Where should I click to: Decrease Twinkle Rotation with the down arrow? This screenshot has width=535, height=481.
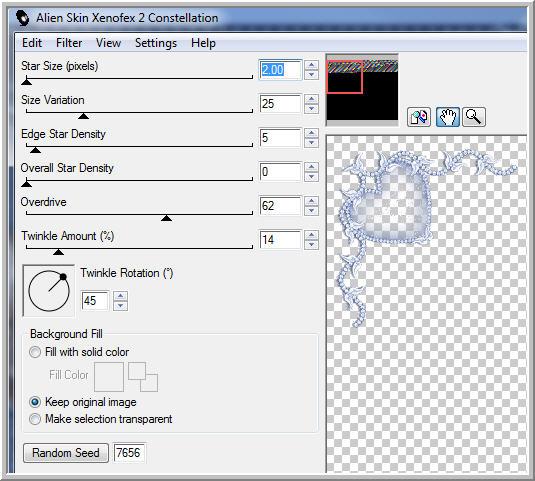120,306
